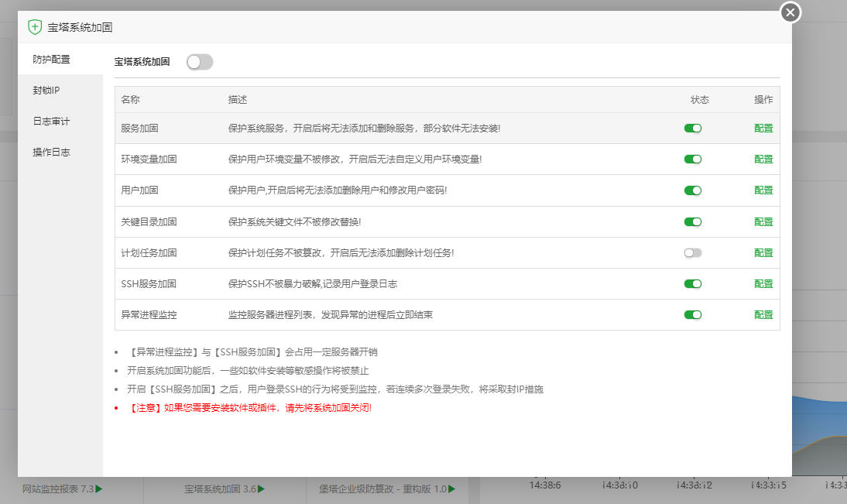Disable SSH服务加固 toggle
Screen dimensions: 847x504
(x=692, y=284)
